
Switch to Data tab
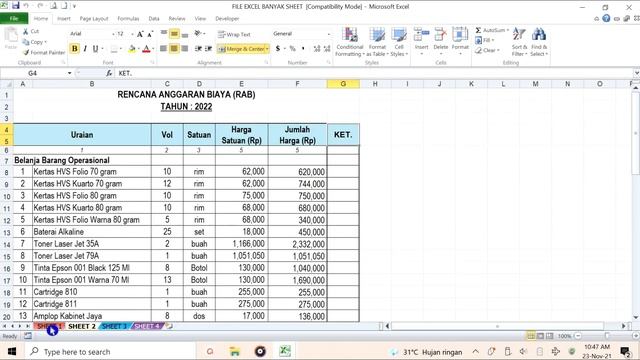coord(154,18)
